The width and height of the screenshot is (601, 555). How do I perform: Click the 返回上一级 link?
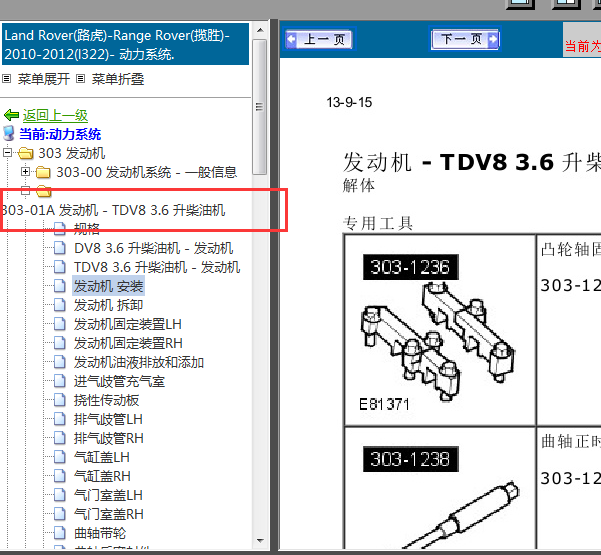point(55,115)
